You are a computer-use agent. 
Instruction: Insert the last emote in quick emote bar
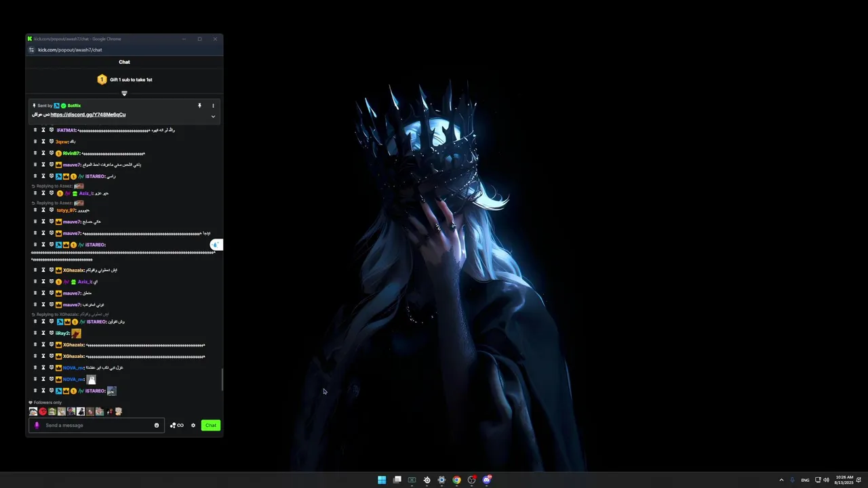pyautogui.click(x=119, y=411)
